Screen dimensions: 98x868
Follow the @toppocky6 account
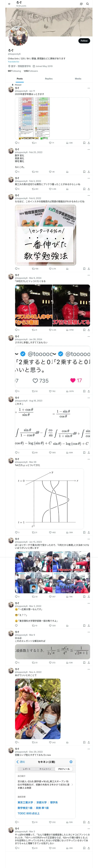point(84,41)
